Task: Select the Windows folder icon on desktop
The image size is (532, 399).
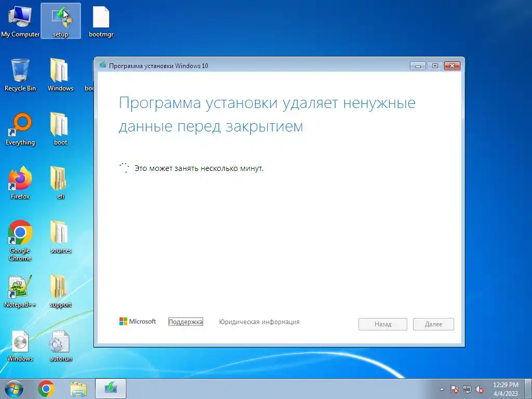Action: click(60, 75)
